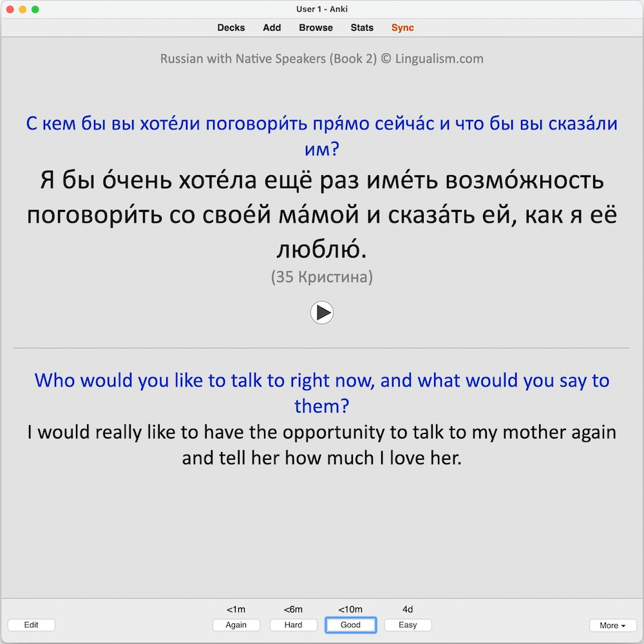Play the card's audio recording
644x644 pixels.
click(x=322, y=313)
